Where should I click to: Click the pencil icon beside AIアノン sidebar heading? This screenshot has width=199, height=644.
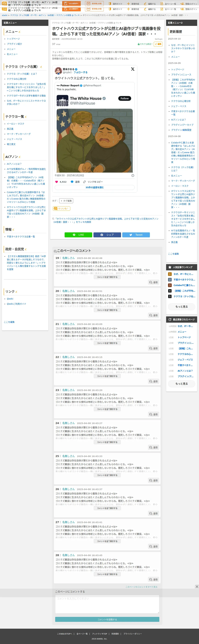20,157
